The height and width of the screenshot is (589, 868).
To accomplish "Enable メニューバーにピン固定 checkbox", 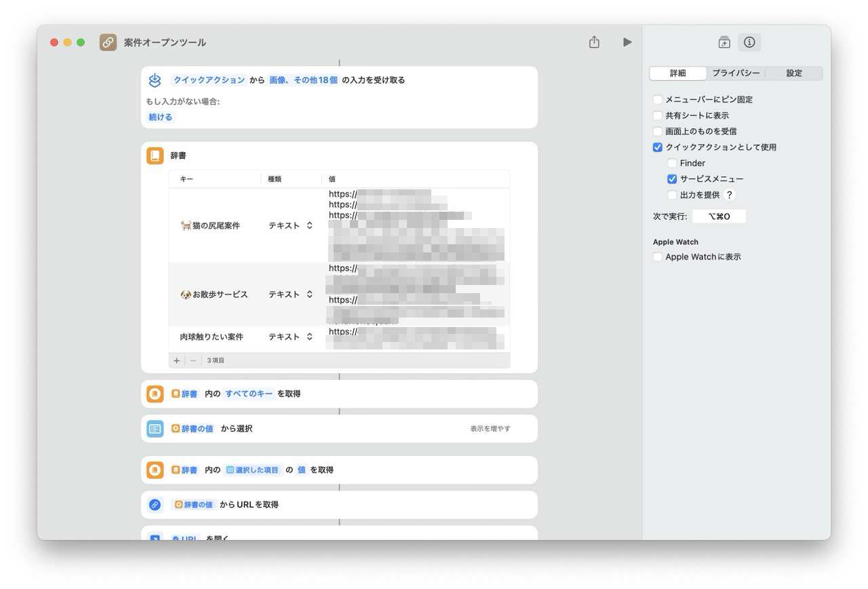I will click(657, 100).
